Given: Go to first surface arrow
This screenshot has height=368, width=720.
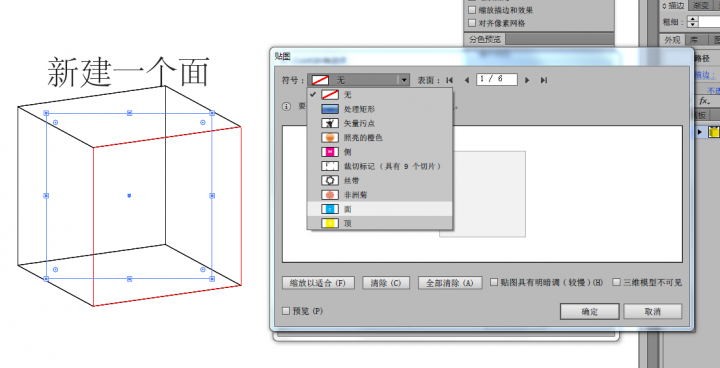Looking at the screenshot, I should (450, 80).
